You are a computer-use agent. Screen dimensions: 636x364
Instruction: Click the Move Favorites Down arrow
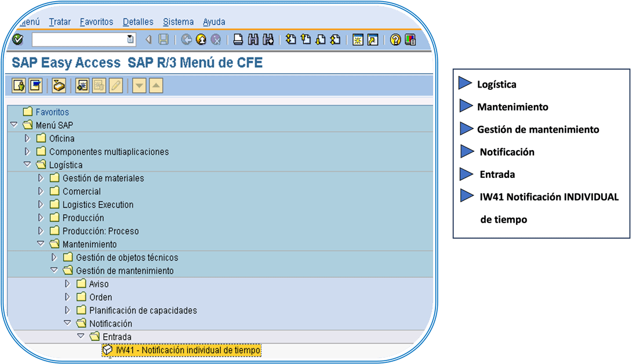[x=139, y=86]
